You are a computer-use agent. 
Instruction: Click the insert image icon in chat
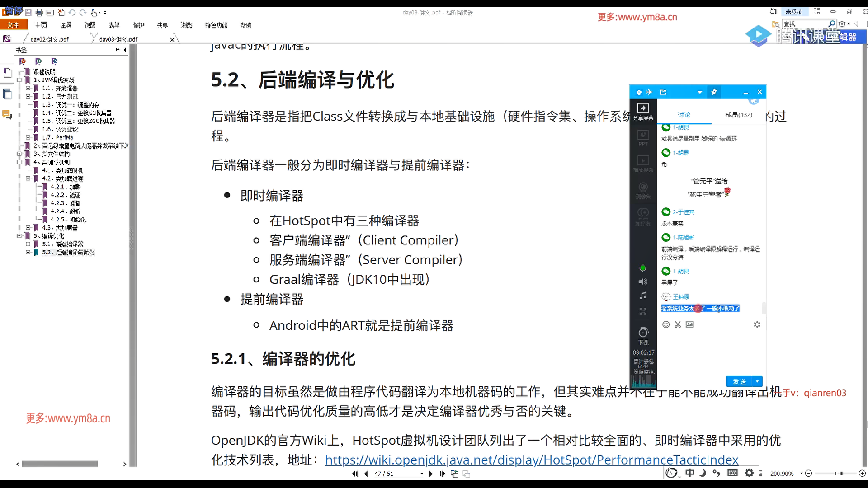coord(689,324)
